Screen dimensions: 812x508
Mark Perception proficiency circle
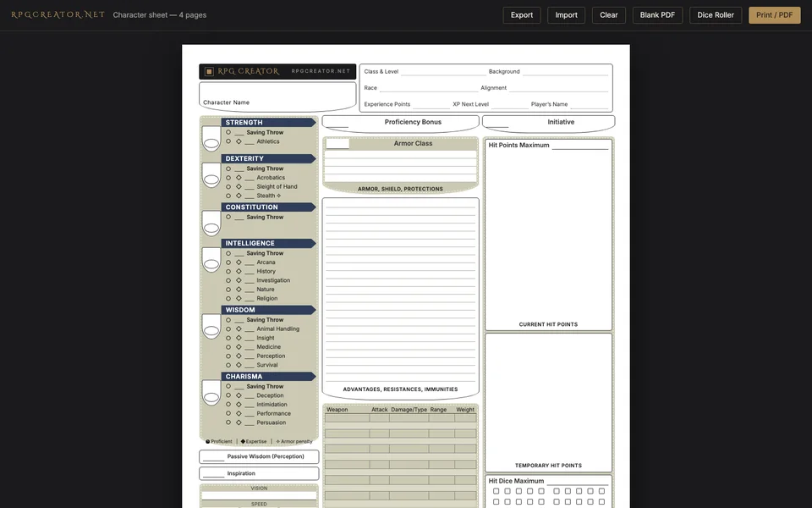[228, 356]
